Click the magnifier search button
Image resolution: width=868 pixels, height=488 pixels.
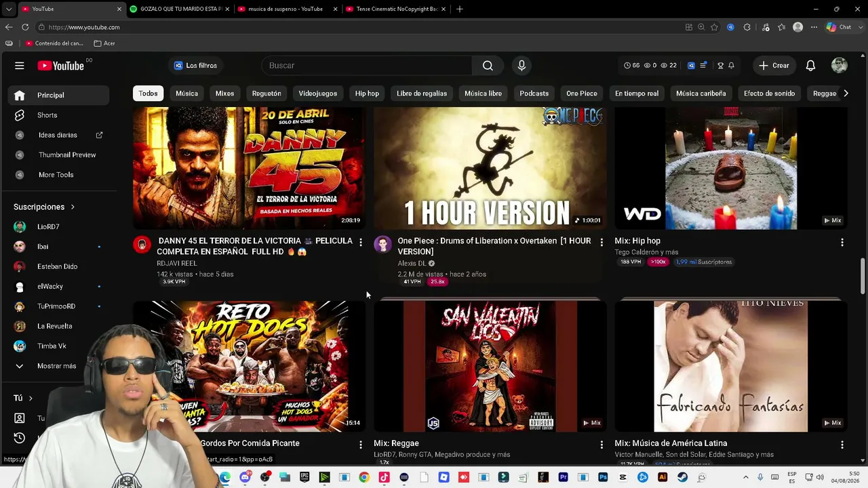(488, 66)
